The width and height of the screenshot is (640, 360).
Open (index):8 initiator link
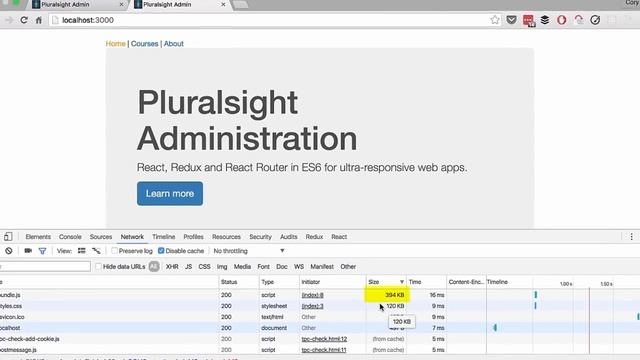tap(313, 295)
